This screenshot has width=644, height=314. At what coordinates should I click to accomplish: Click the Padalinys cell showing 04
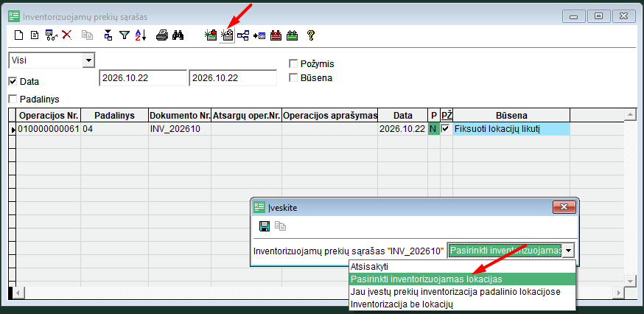pyautogui.click(x=115, y=129)
